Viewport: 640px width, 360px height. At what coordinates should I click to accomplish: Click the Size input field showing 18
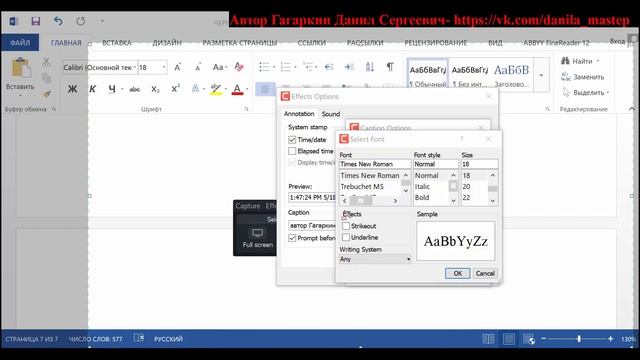point(479,164)
